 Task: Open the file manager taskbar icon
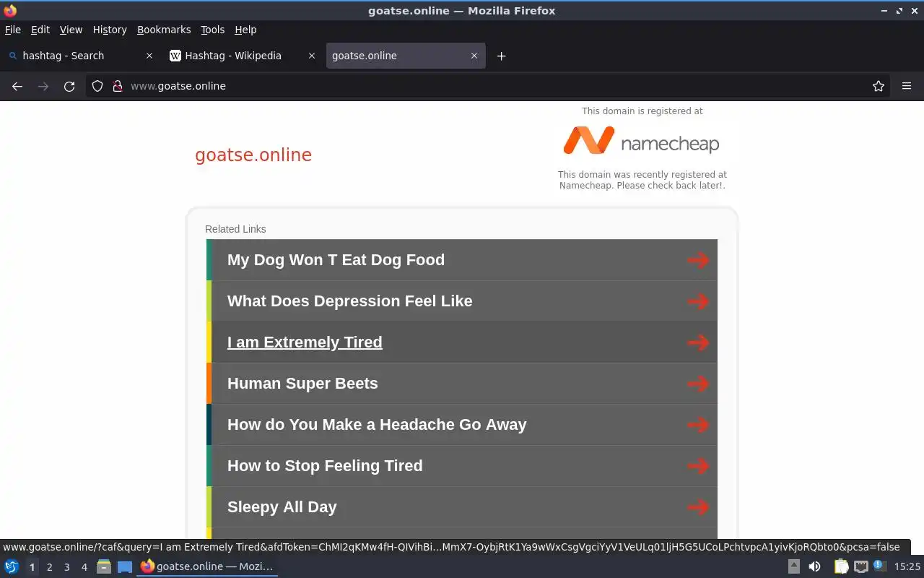click(104, 566)
